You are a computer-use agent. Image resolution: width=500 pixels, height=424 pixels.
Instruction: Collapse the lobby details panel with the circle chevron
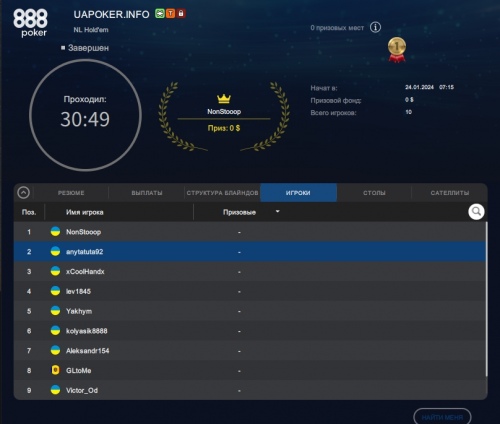[x=24, y=193]
